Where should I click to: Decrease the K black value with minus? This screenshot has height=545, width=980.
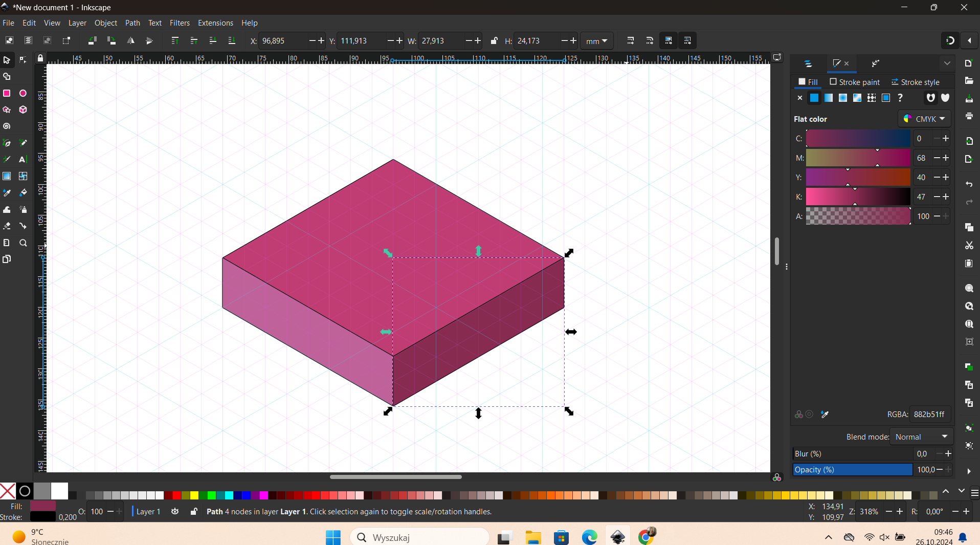tap(937, 197)
